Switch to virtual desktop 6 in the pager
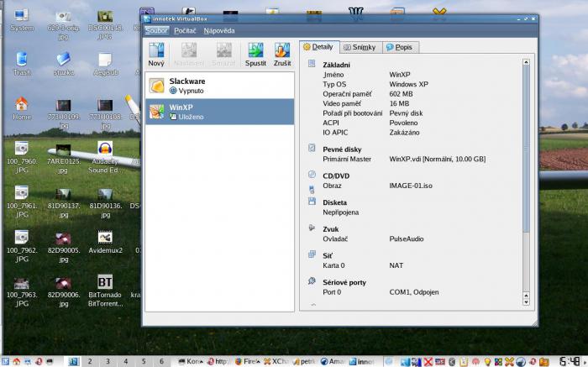The image size is (588, 367). [161, 362]
